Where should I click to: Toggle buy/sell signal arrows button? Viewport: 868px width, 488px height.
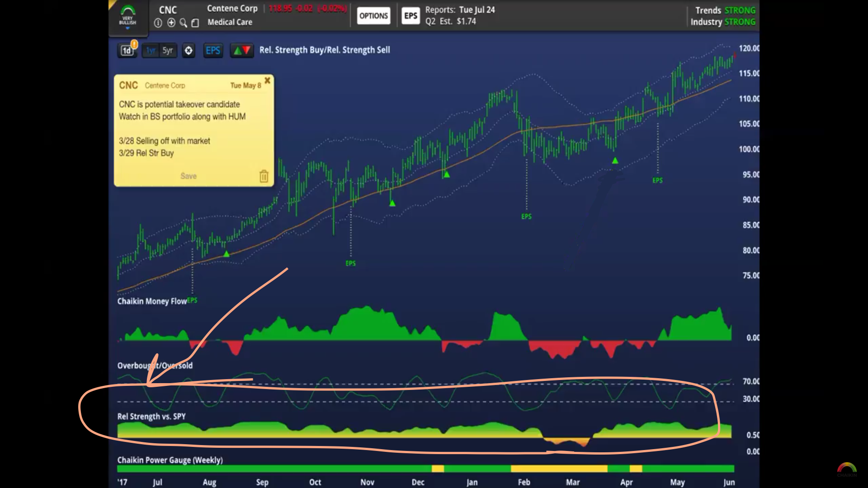[x=241, y=51]
